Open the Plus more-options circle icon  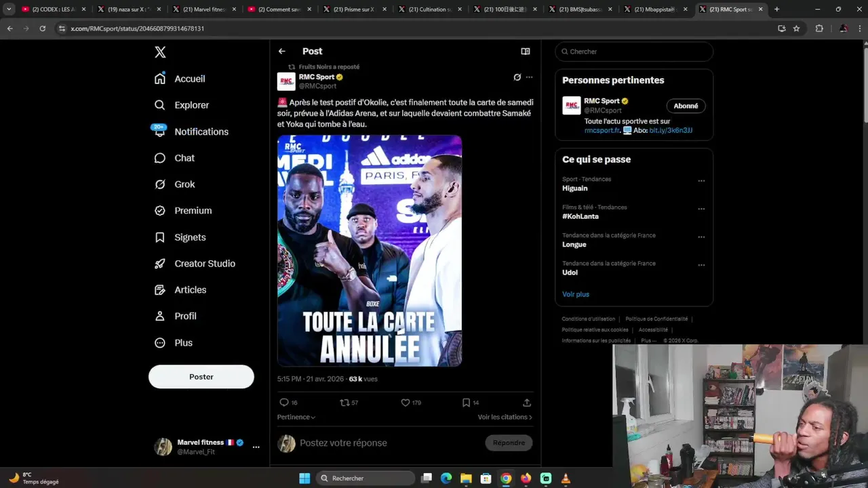click(160, 343)
